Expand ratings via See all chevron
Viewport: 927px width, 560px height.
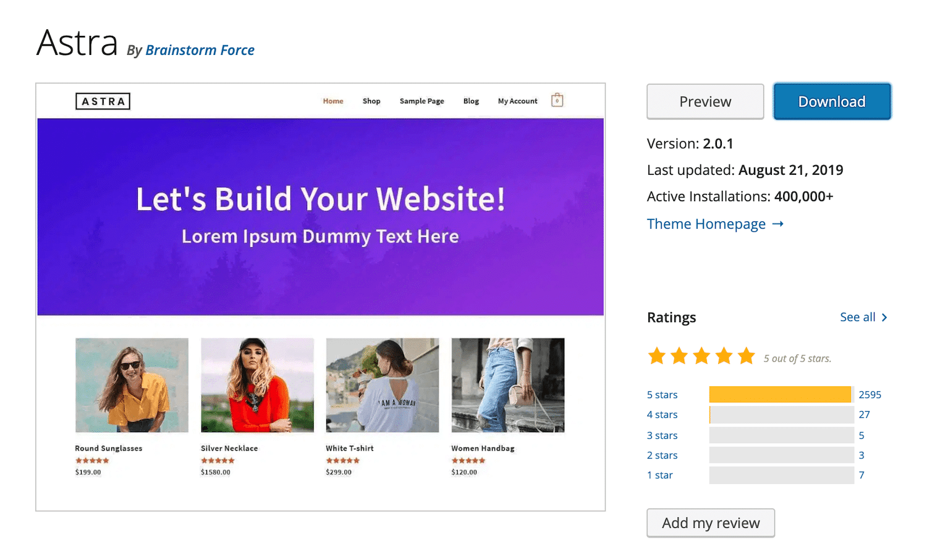tap(884, 318)
